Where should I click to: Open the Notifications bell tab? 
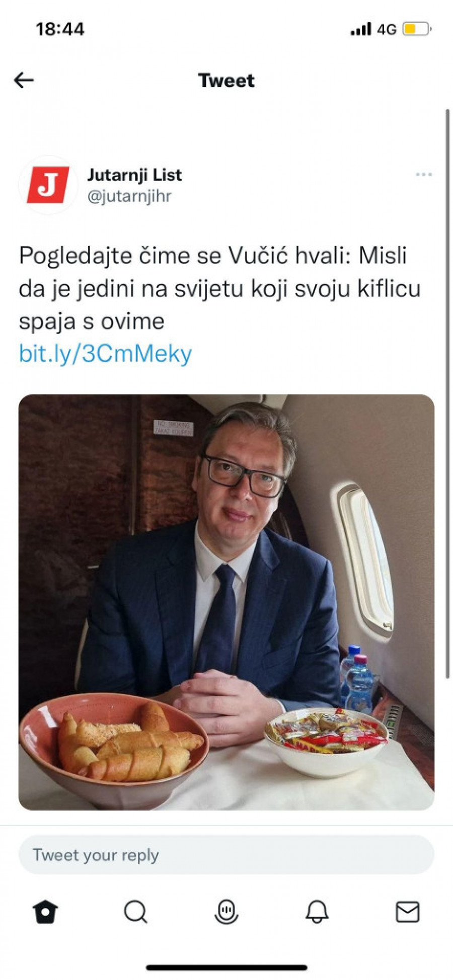pos(317,912)
